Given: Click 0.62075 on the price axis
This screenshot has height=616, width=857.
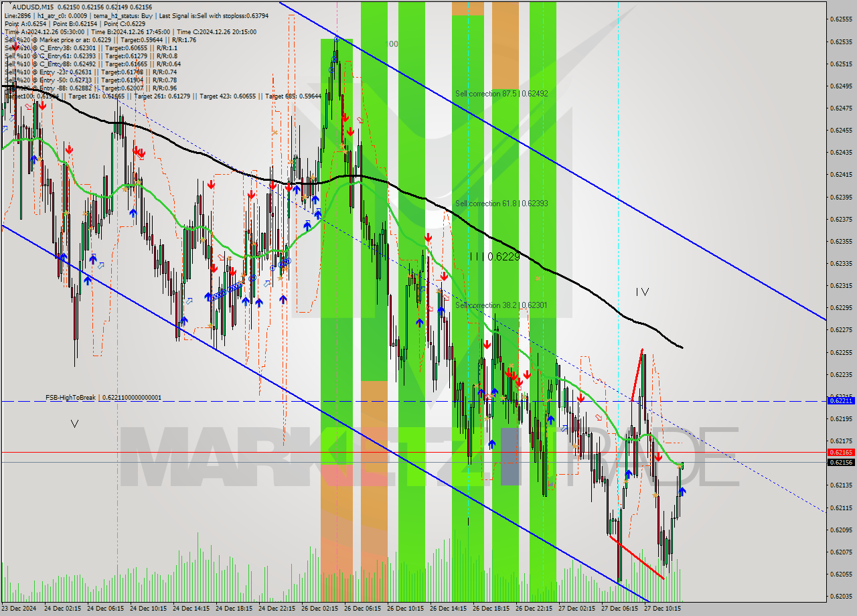Looking at the screenshot, I should (842, 552).
